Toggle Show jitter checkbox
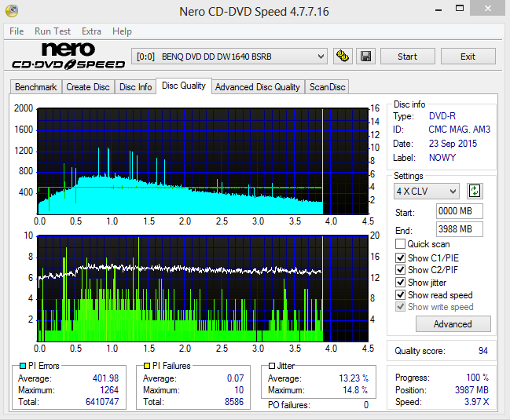Screen dimensions: 510x420 [x=400, y=283]
